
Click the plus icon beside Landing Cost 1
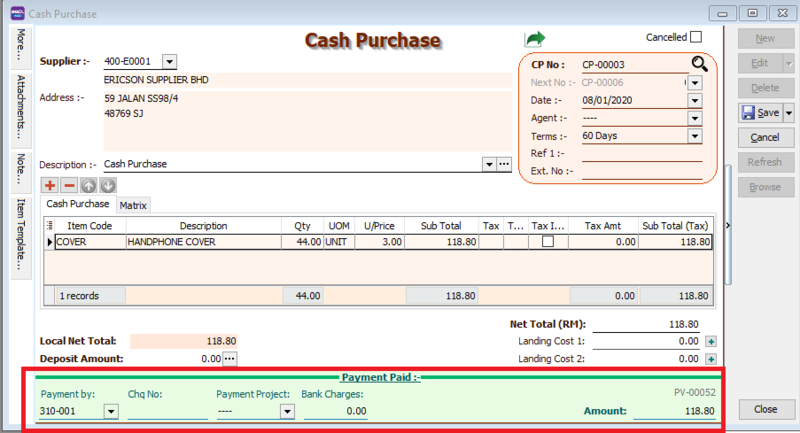[711, 341]
